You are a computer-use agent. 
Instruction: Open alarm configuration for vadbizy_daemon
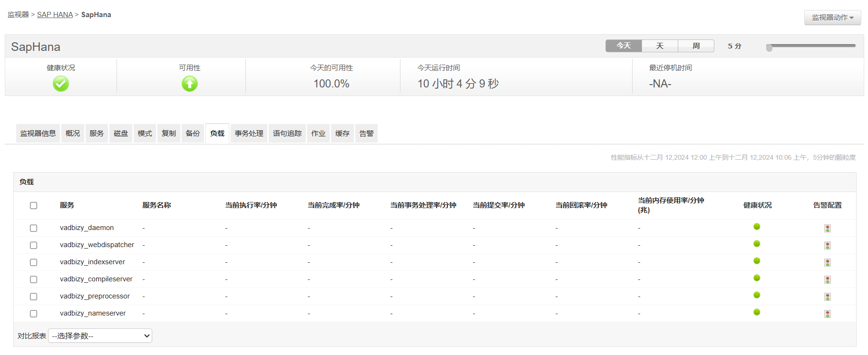pyautogui.click(x=828, y=229)
